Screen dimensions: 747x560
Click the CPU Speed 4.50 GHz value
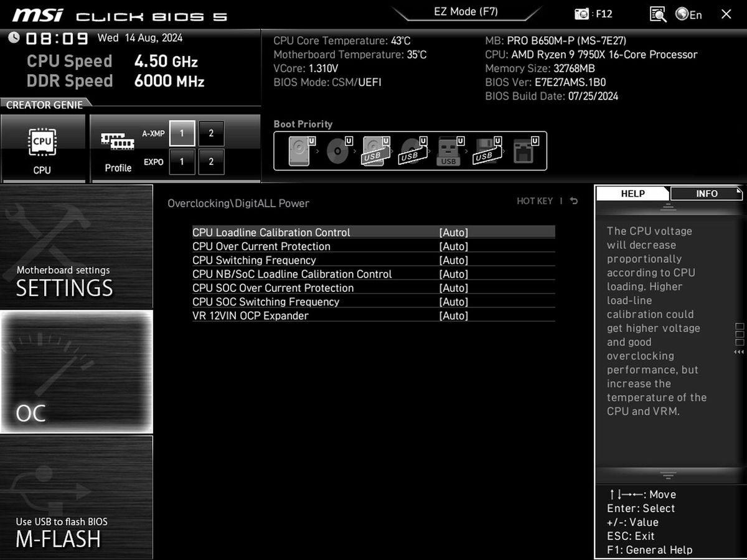166,62
